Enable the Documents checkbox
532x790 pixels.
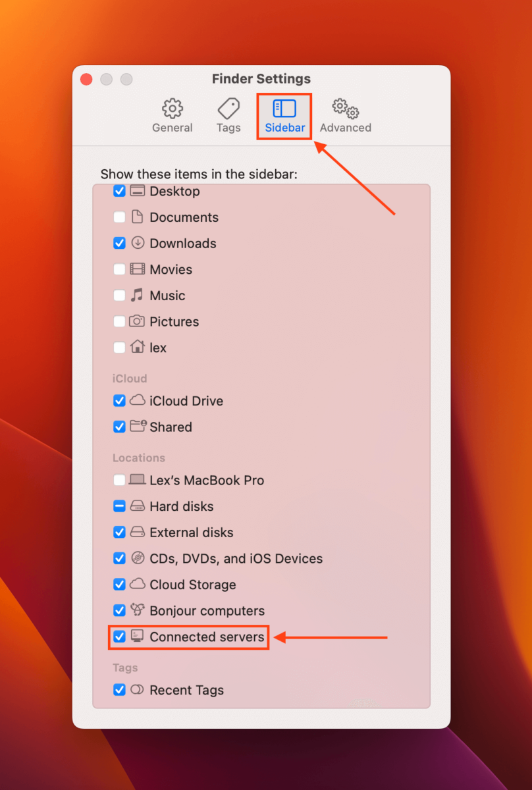tap(119, 217)
